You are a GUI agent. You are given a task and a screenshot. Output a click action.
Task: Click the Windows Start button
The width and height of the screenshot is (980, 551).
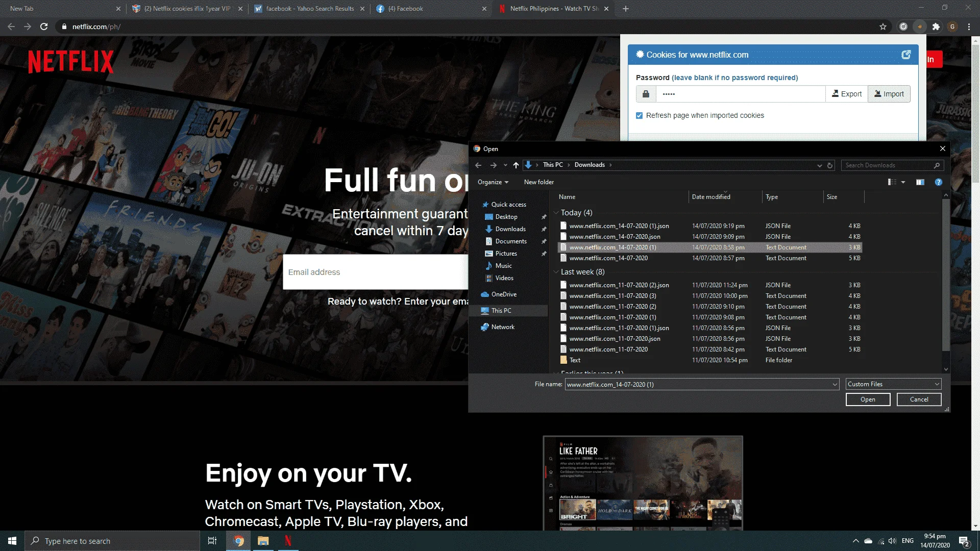[12, 541]
